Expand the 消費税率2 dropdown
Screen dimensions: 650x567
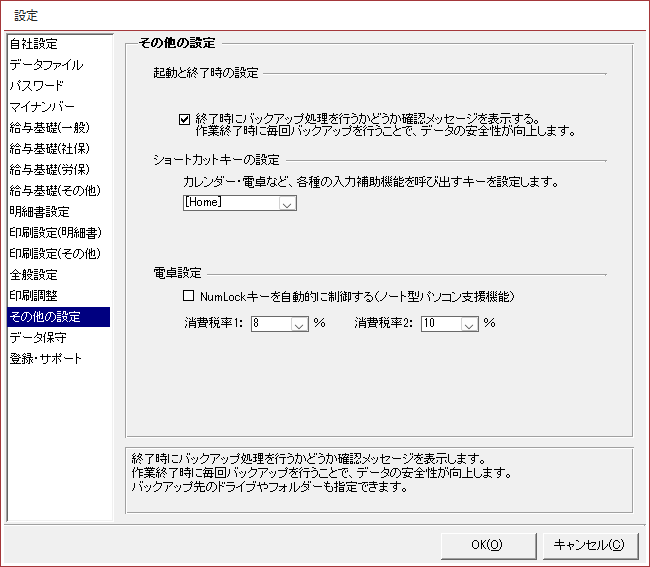pyautogui.click(x=469, y=324)
